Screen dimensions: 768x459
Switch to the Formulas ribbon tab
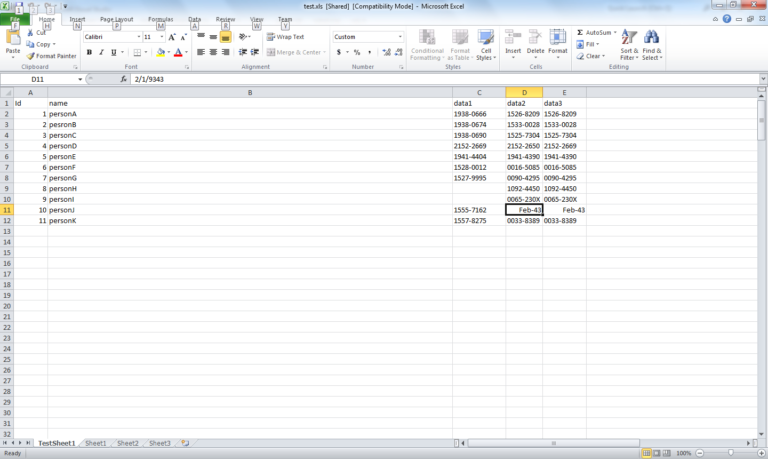(161, 19)
